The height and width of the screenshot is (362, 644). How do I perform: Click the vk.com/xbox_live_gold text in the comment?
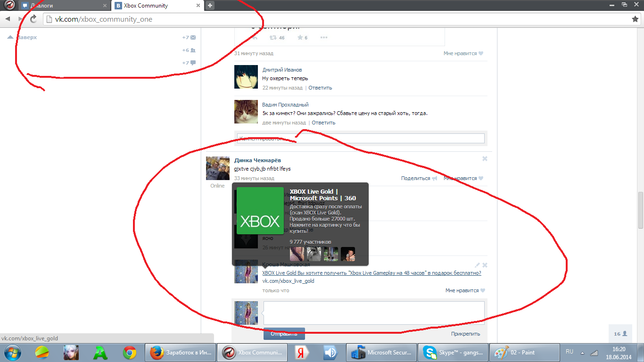(288, 281)
